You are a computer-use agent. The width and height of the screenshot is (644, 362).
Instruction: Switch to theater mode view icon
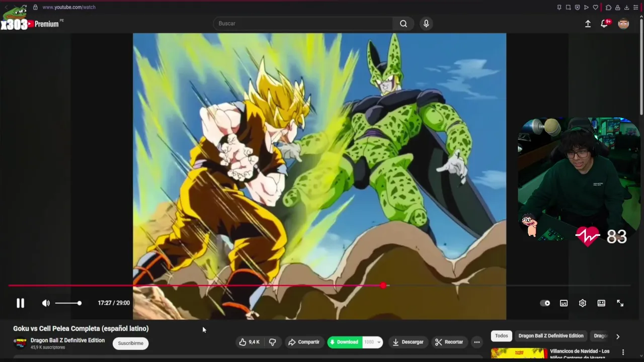click(x=601, y=303)
